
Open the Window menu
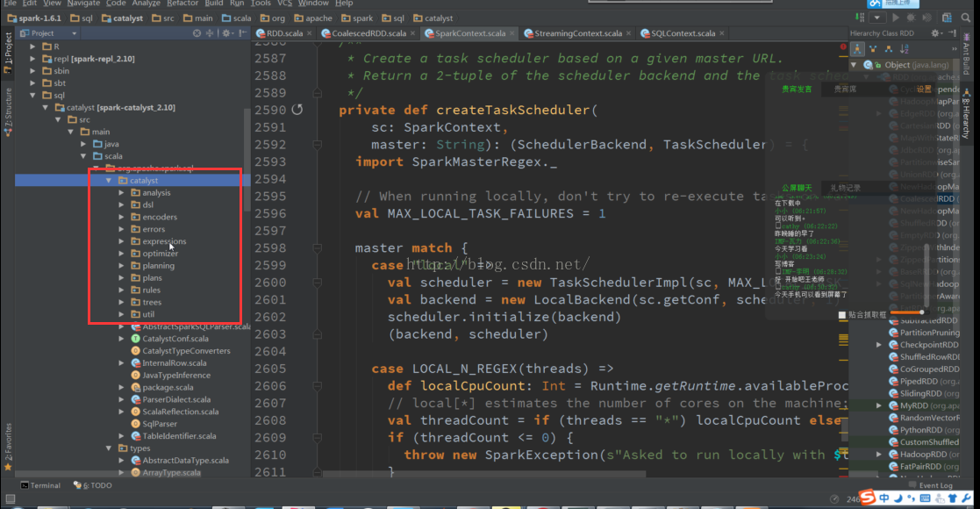pos(313,4)
